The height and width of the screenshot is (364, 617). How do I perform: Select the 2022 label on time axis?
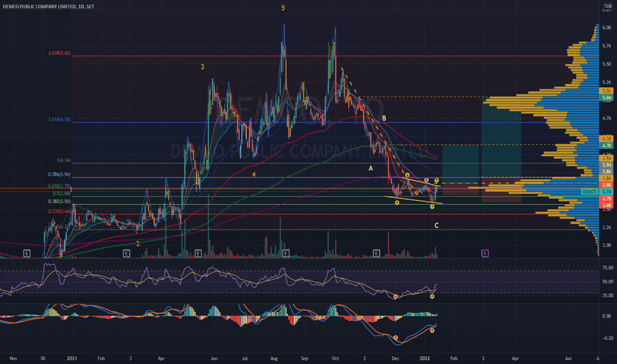tap(424, 359)
